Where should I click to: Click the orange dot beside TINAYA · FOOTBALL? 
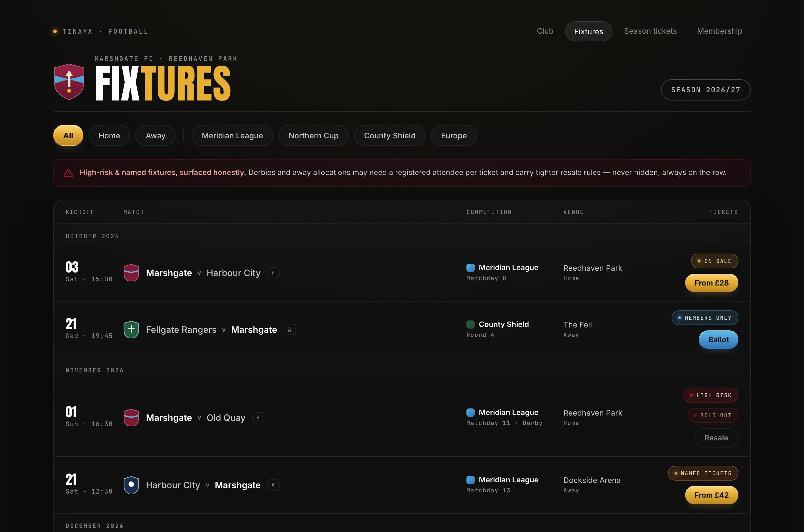(x=55, y=31)
